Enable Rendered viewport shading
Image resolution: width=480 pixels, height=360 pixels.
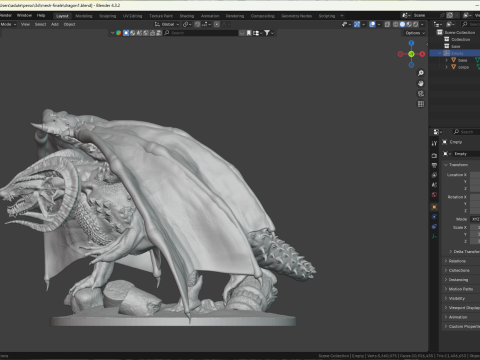click(x=416, y=24)
